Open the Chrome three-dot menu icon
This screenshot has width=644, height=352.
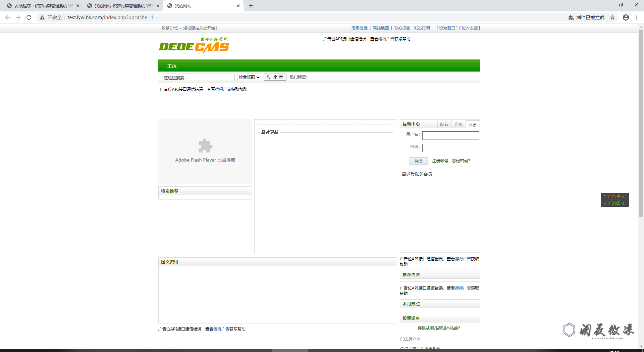pyautogui.click(x=637, y=17)
